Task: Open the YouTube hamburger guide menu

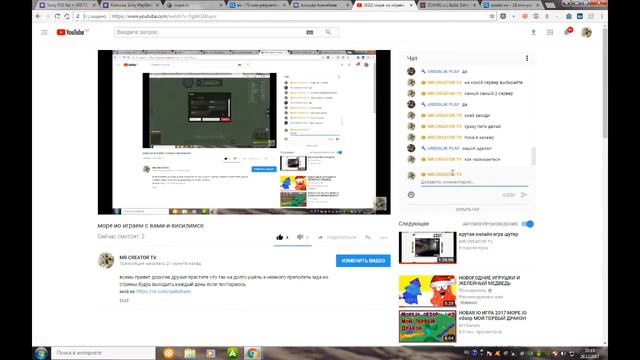Action: pyautogui.click(x=44, y=32)
